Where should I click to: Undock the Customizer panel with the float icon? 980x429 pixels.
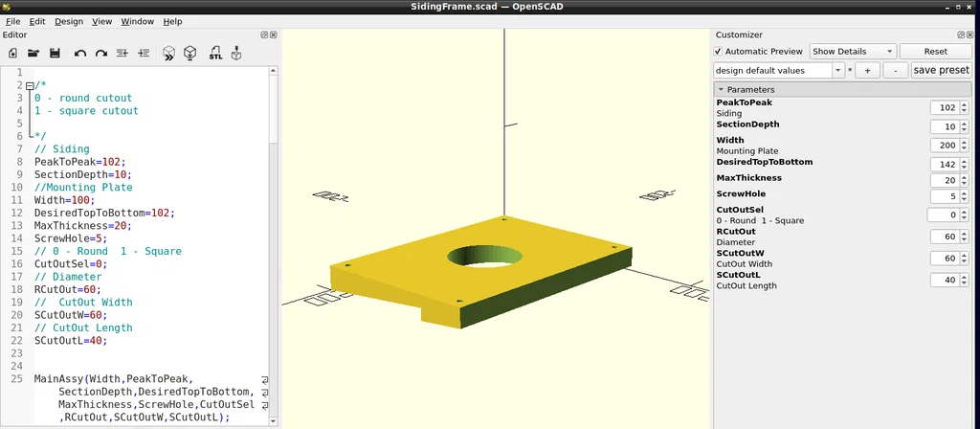[961, 35]
